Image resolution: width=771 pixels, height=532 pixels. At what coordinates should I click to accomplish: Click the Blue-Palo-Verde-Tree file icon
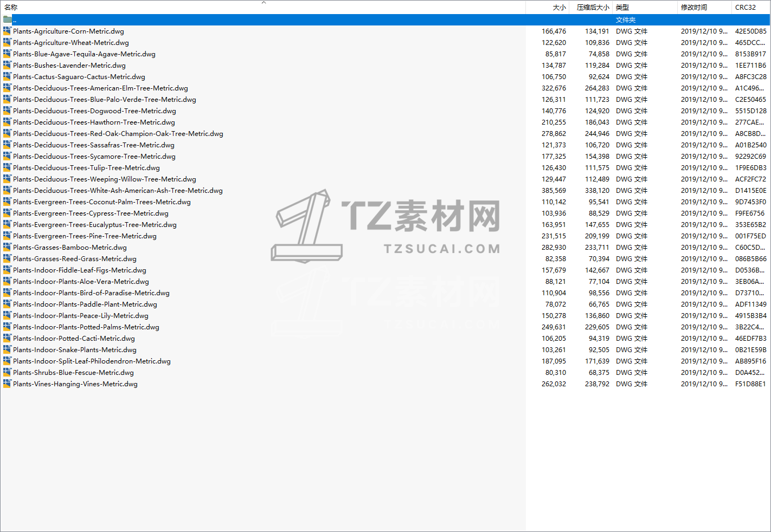(x=7, y=100)
